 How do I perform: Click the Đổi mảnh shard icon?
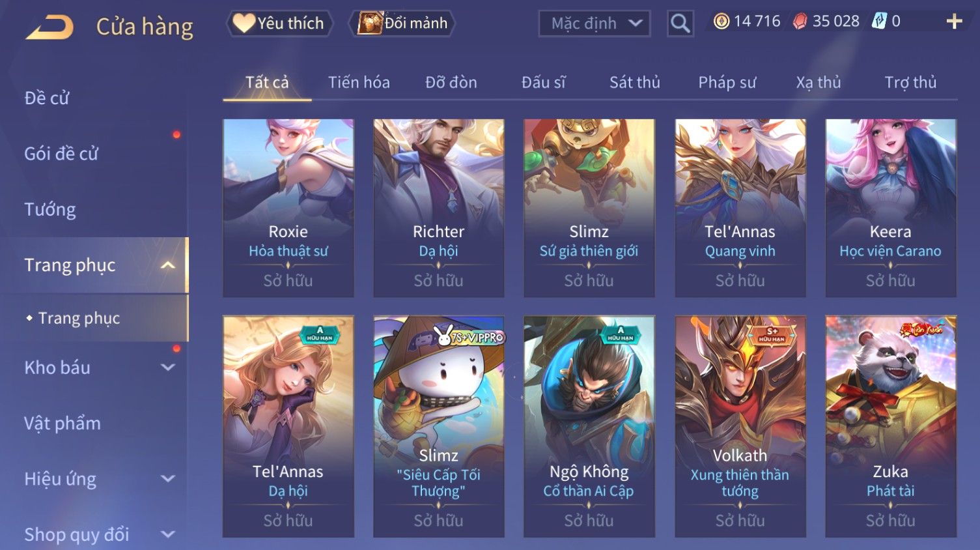[370, 23]
